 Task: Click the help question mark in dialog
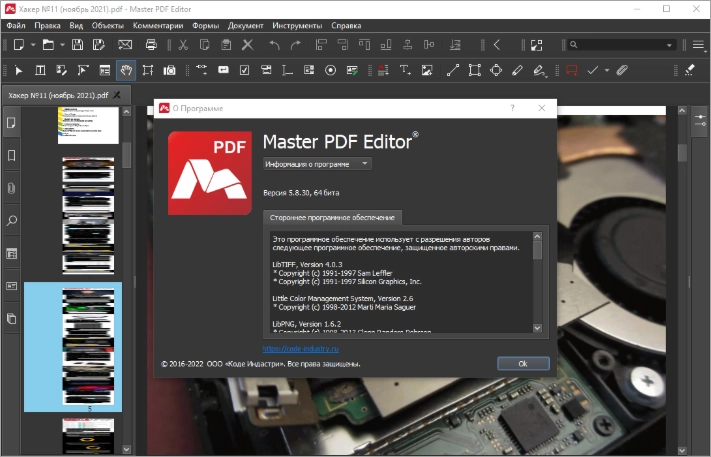512,108
